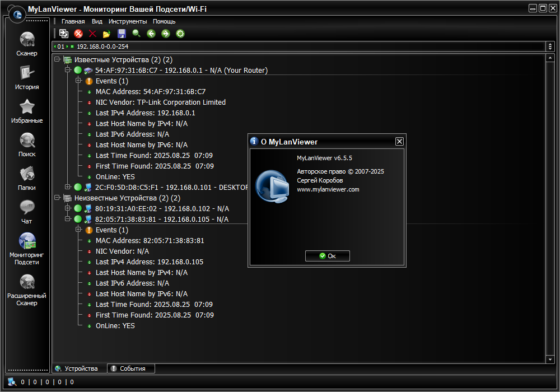Collapse the 54:AF:97:31:6B:C7 router node
This screenshot has height=392, width=560.
[68, 70]
